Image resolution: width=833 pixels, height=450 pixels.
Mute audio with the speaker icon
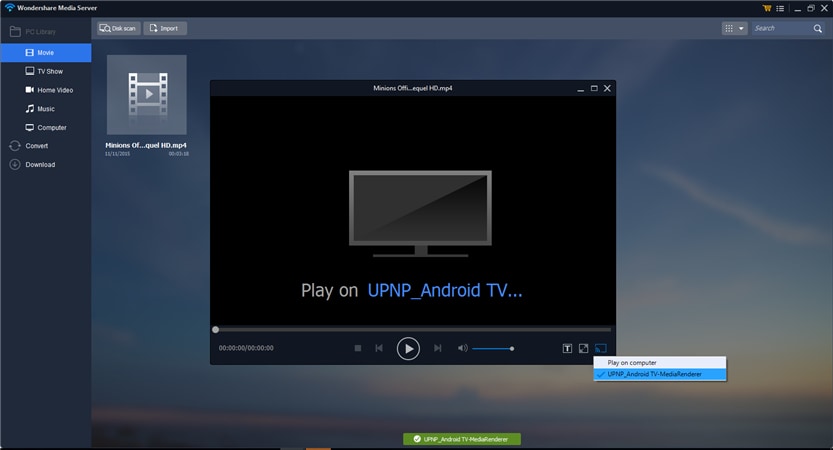coord(463,348)
